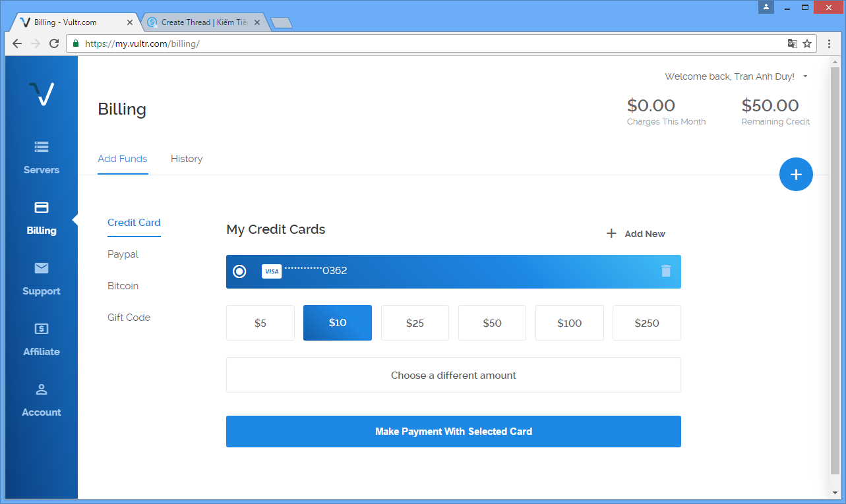Open the Billing sidebar icon
Viewport: 846px width, 504px height.
(42, 208)
